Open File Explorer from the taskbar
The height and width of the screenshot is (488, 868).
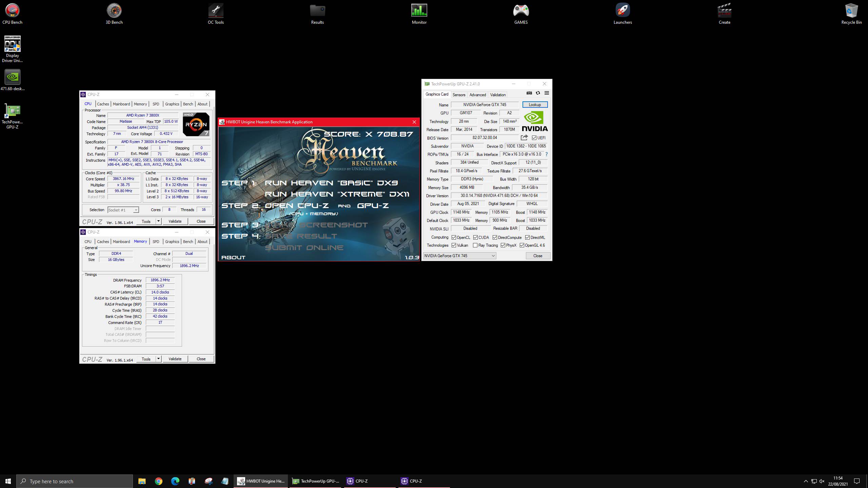click(142, 481)
